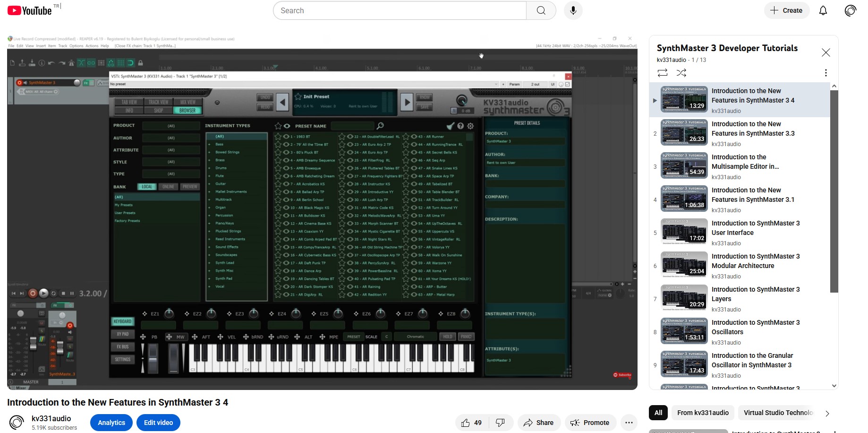Open kv331audio channel name link below video
Viewport: 868px width, 433px height.
pos(51,418)
